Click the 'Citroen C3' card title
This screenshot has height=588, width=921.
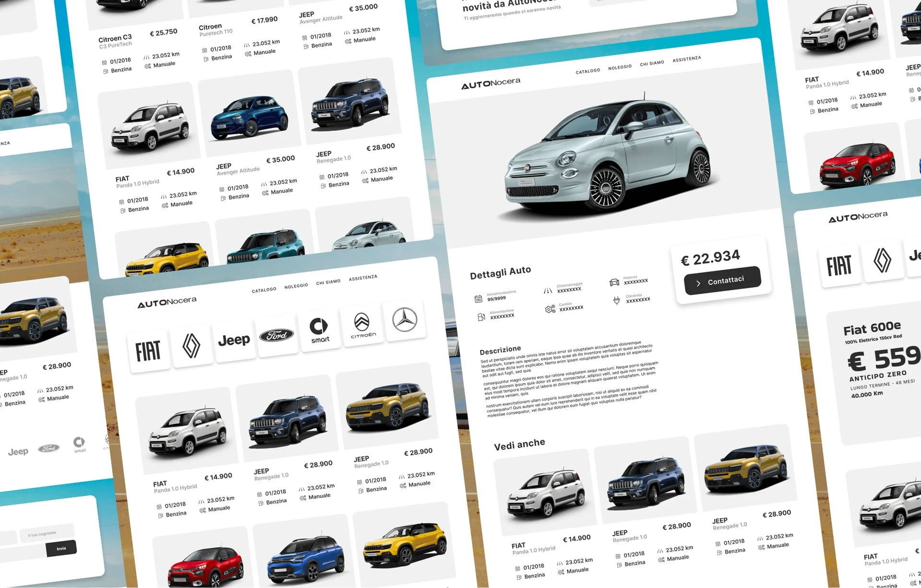coord(115,38)
